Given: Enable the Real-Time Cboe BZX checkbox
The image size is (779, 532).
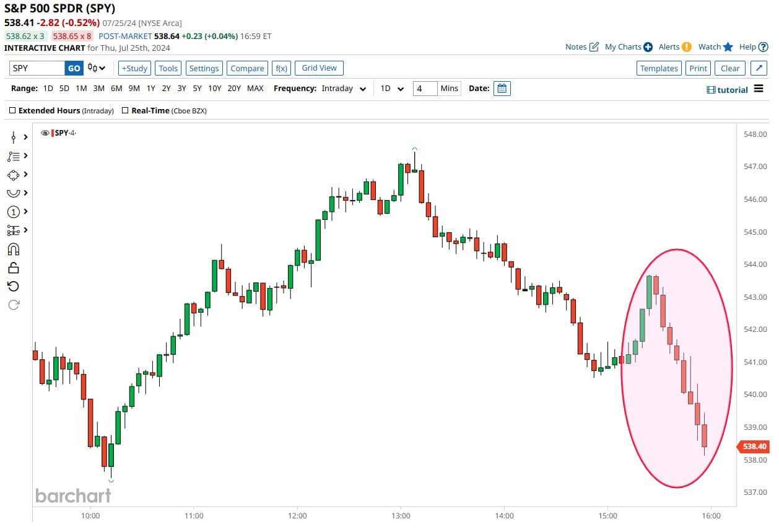Looking at the screenshot, I should (x=125, y=111).
